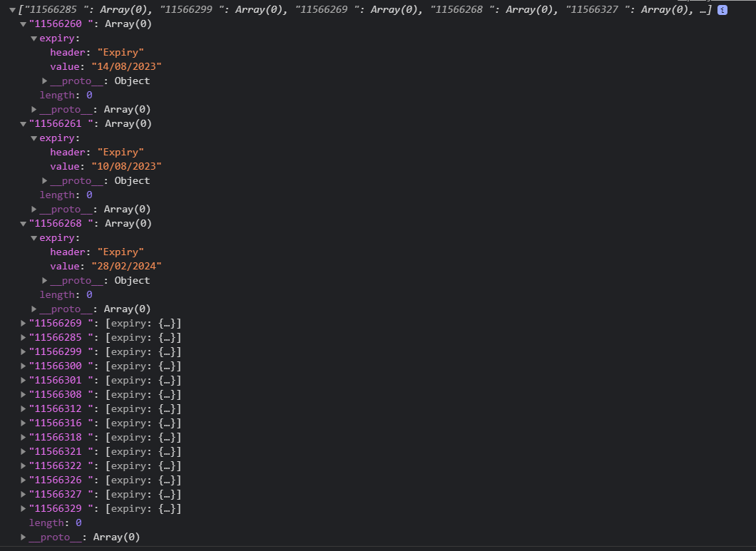Screen dimensions: 756x551
Task: Expand __proto__: Object under value "10/08/2023"
Action: click(x=44, y=181)
